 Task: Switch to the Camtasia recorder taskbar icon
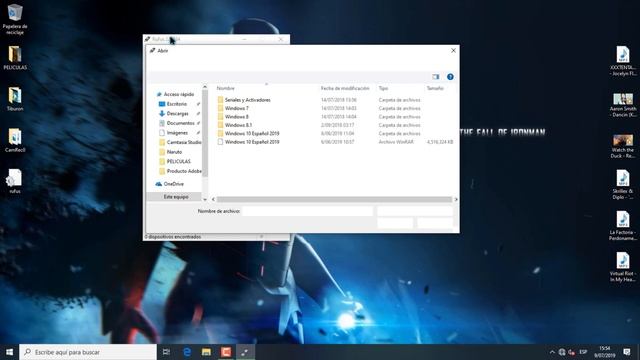[226, 352]
